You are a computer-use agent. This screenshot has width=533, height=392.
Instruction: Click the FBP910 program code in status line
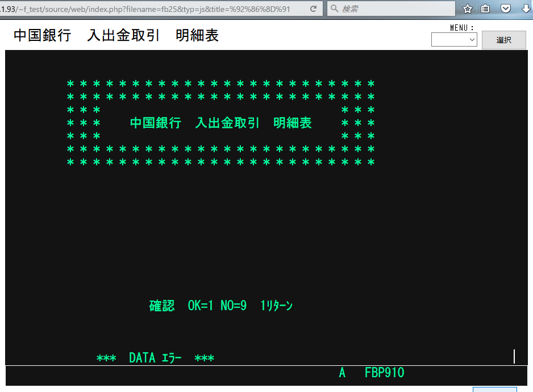(384, 373)
